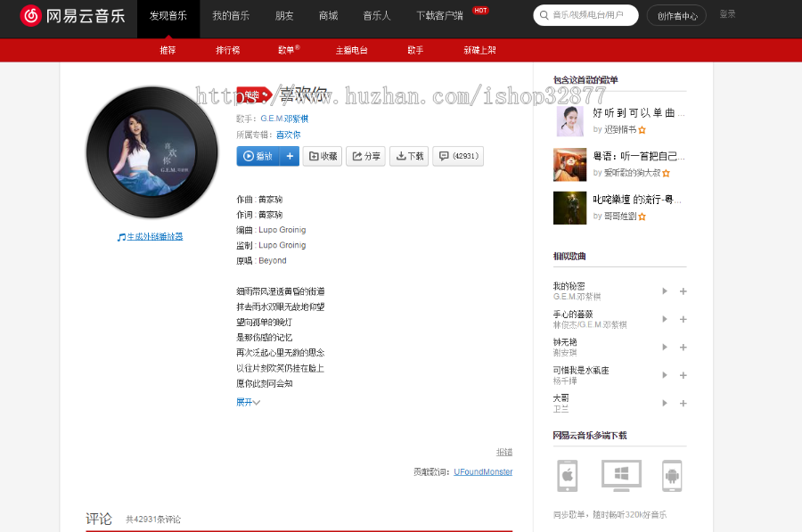Open playlist thumbnail for 好听到可以单曲

(569, 121)
